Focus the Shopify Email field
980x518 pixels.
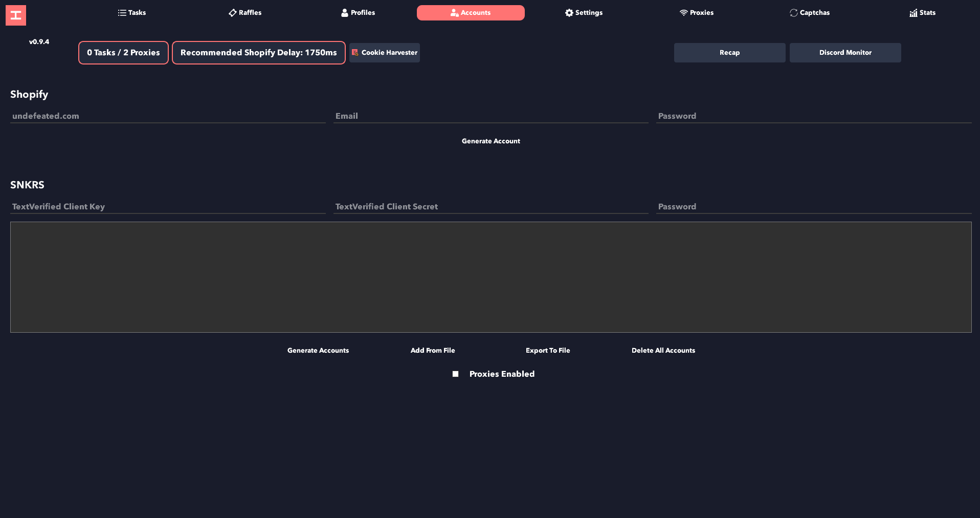(x=491, y=116)
